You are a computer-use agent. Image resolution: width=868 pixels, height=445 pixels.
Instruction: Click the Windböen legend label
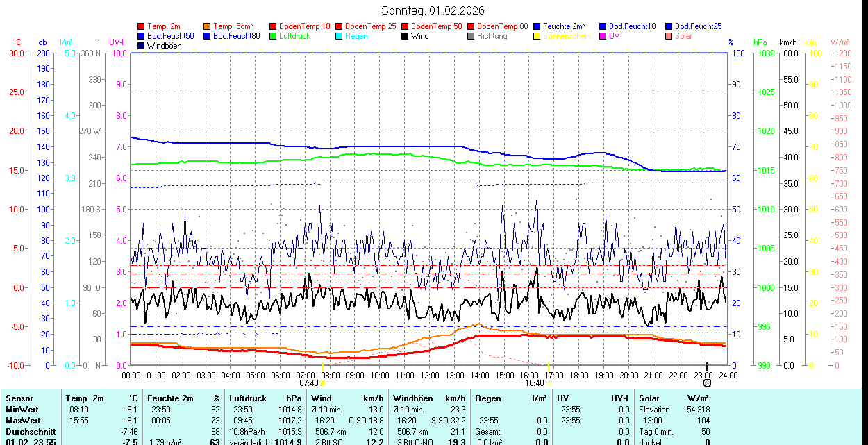click(x=164, y=46)
